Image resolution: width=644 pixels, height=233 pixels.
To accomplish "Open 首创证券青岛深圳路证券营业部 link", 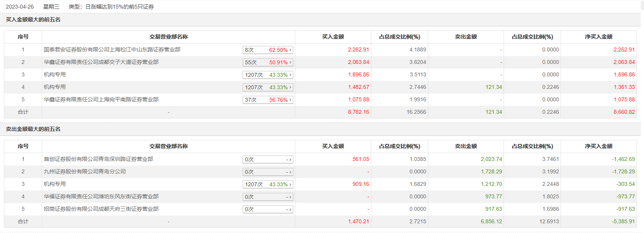I will coord(98,159).
